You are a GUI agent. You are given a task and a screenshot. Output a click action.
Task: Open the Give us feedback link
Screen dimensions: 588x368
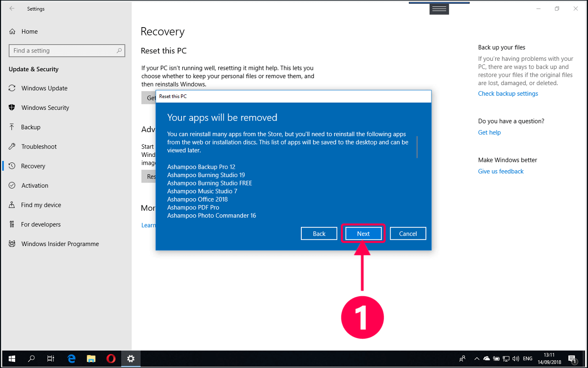pos(501,172)
